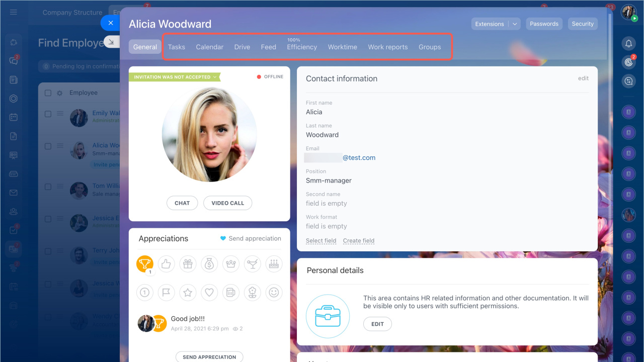The height and width of the screenshot is (362, 644).
Task: Click the edit link in Contact information
Action: point(583,78)
